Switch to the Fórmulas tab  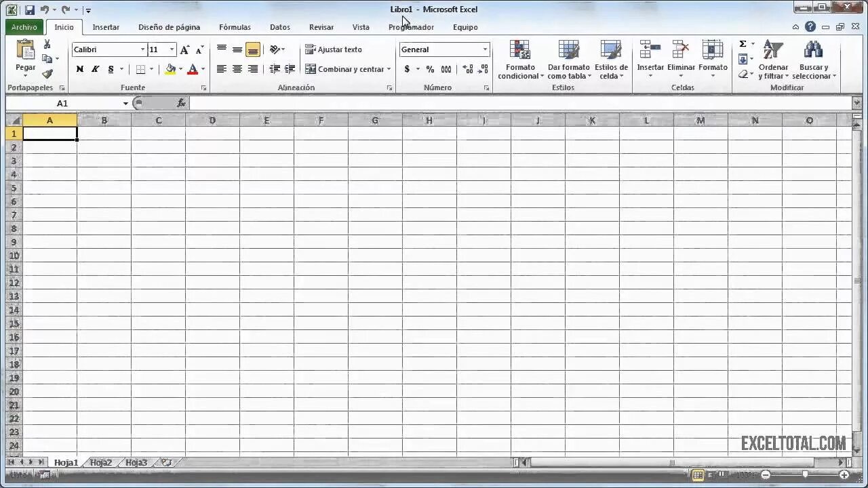pyautogui.click(x=235, y=27)
